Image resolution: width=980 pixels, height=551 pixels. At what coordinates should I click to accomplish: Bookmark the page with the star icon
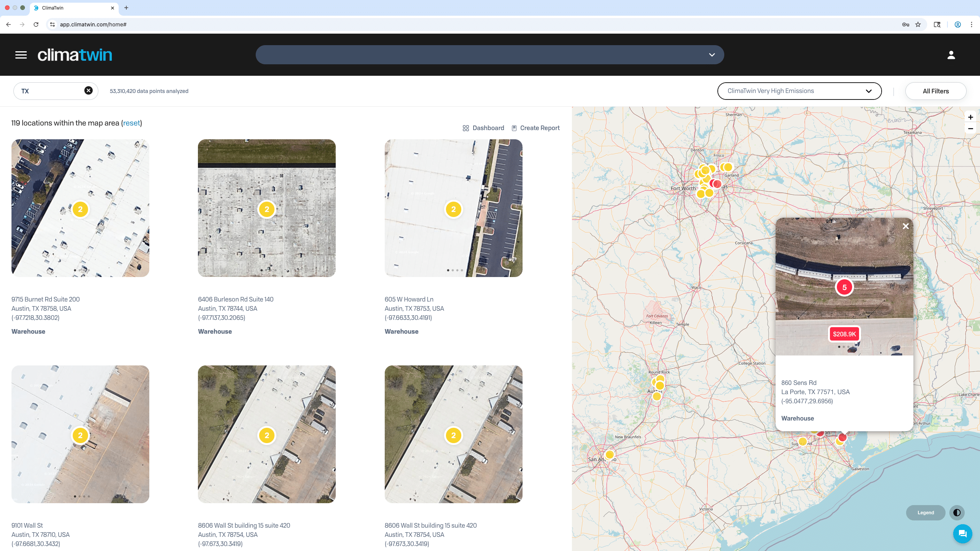[x=918, y=24]
